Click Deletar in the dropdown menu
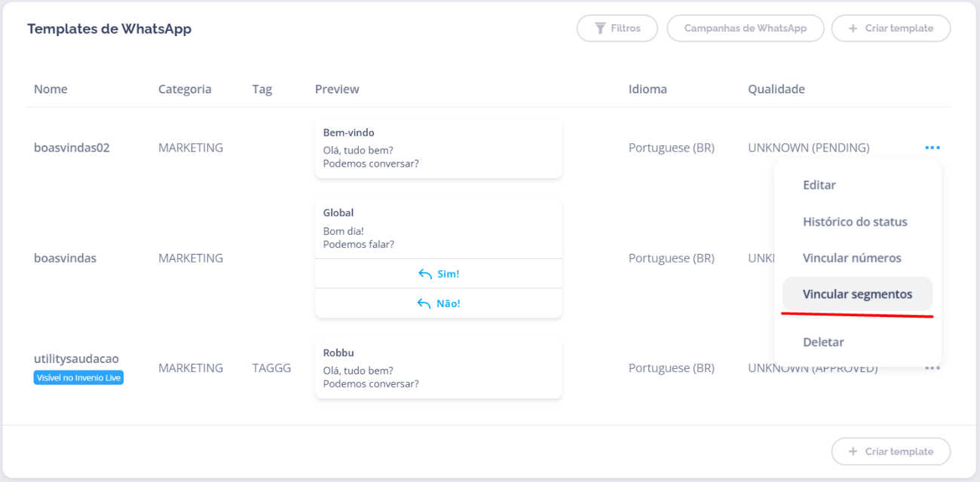The height and width of the screenshot is (482, 980). (823, 342)
